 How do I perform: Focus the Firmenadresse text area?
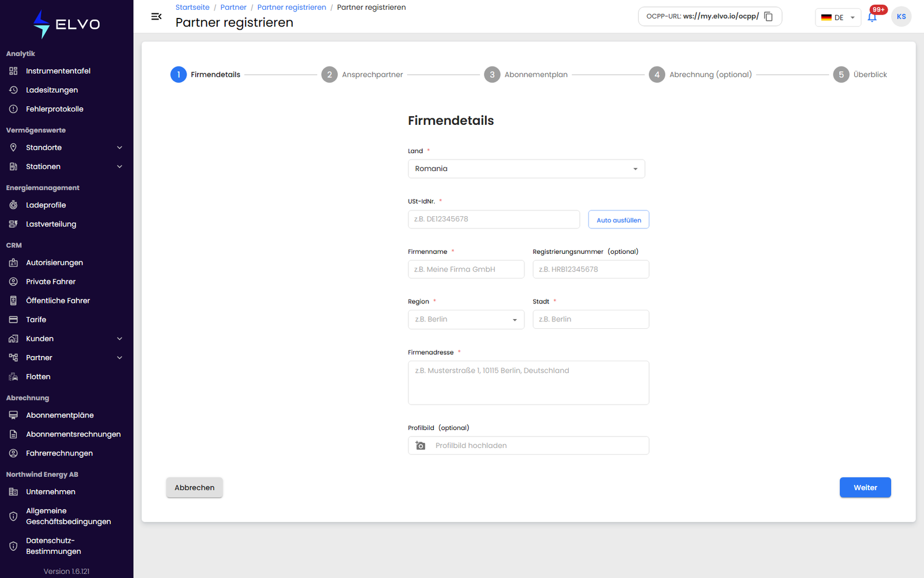[528, 383]
